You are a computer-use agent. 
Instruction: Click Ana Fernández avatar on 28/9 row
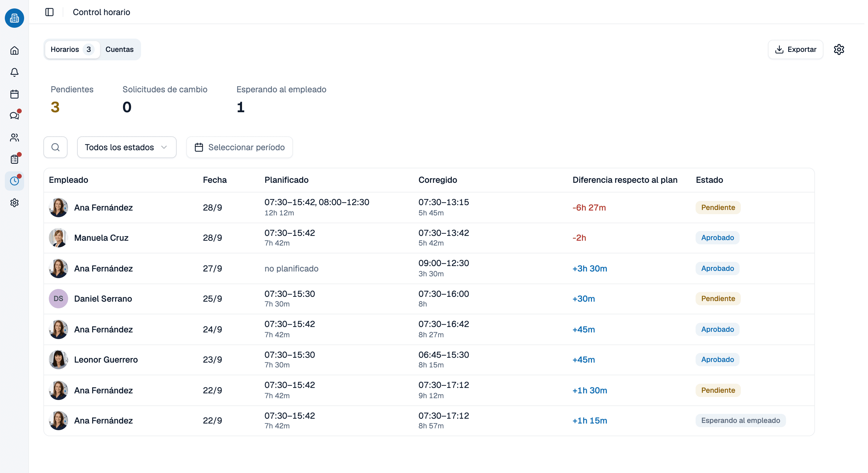58,208
